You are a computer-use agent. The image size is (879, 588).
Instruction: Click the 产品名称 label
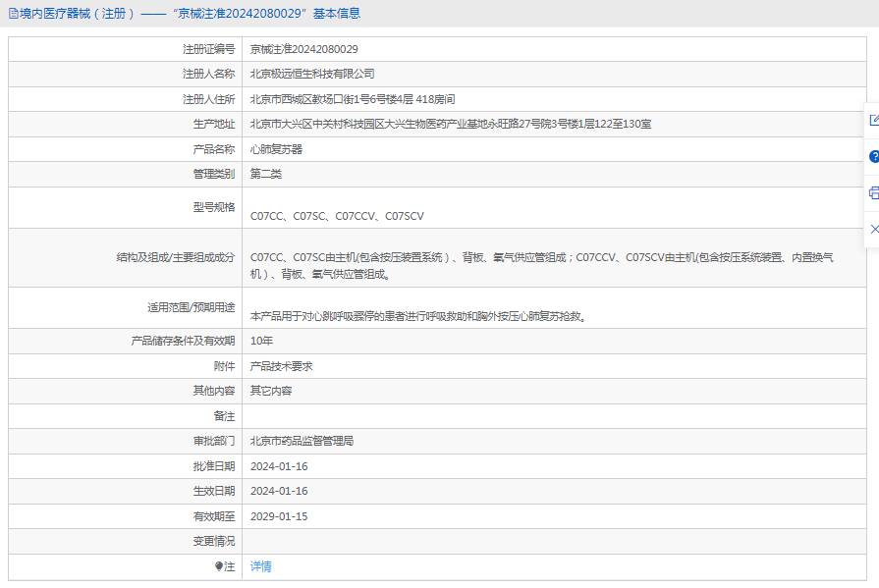[x=214, y=149]
